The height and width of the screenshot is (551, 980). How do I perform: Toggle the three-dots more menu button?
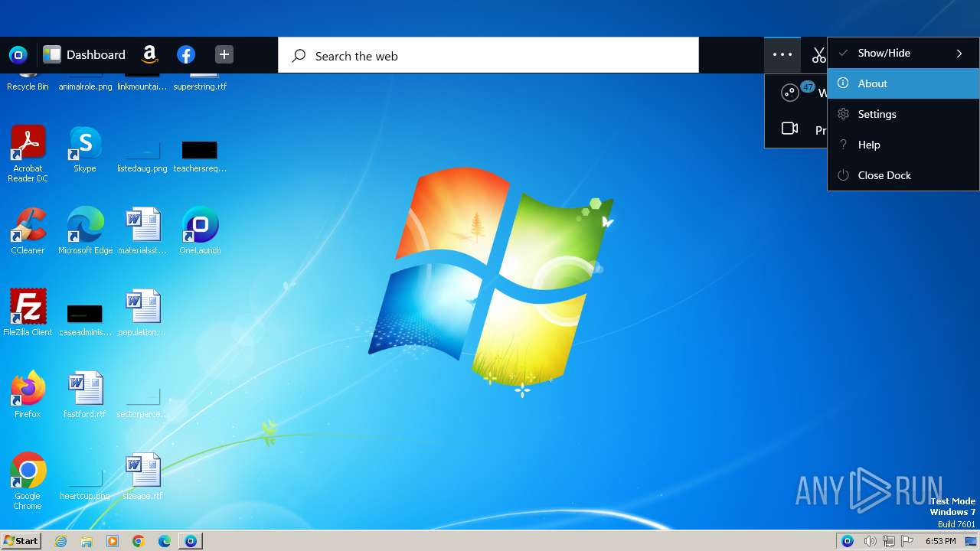click(x=782, y=54)
